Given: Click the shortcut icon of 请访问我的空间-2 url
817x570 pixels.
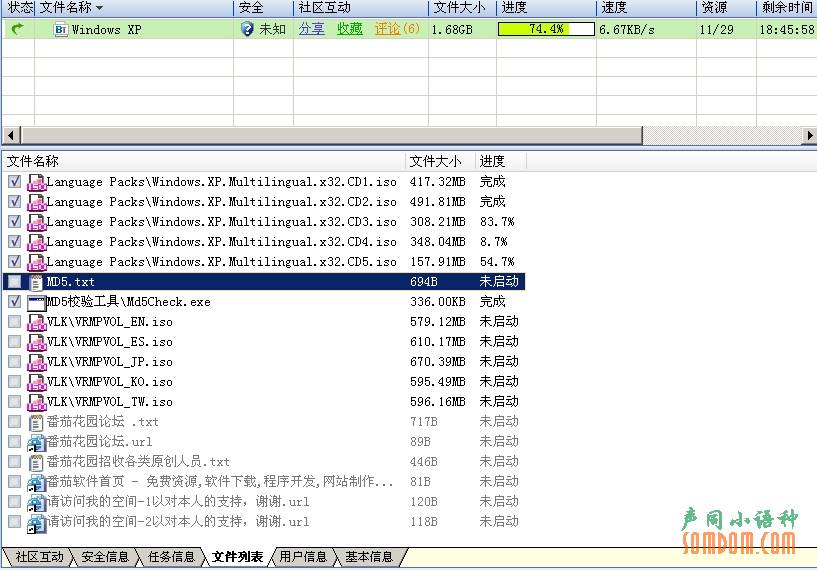Looking at the screenshot, I should 36,523.
